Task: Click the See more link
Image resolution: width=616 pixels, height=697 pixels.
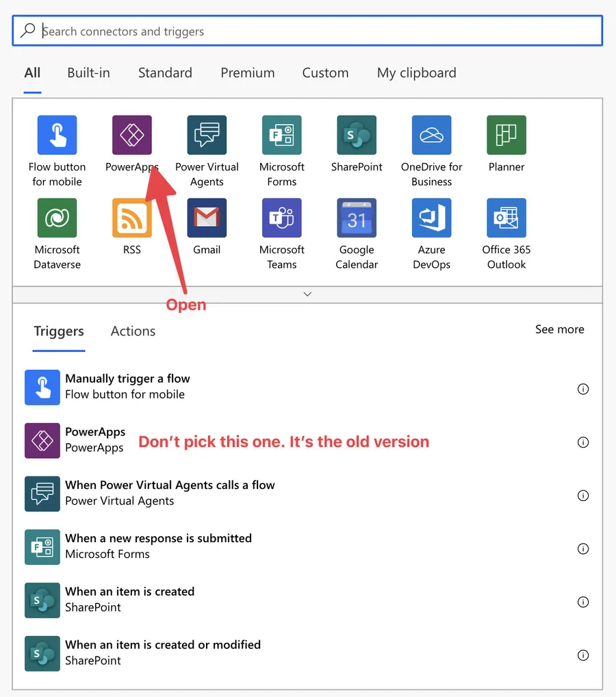Action: 559,329
